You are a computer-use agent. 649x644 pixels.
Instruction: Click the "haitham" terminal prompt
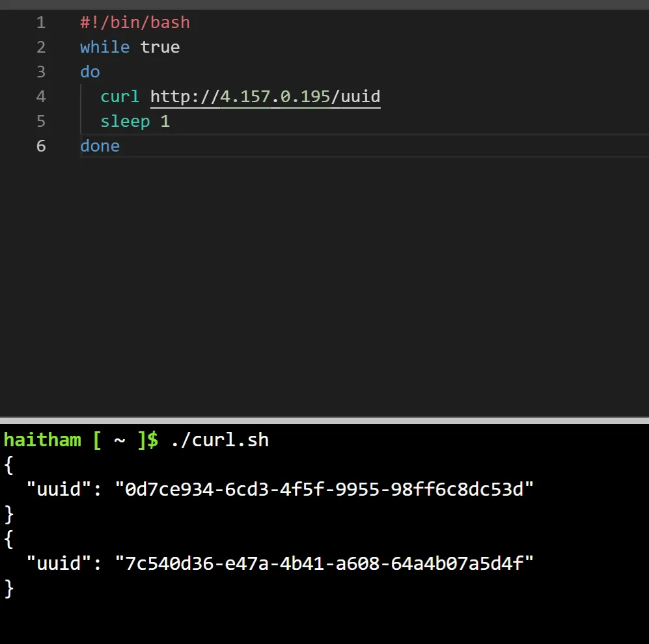tap(42, 440)
